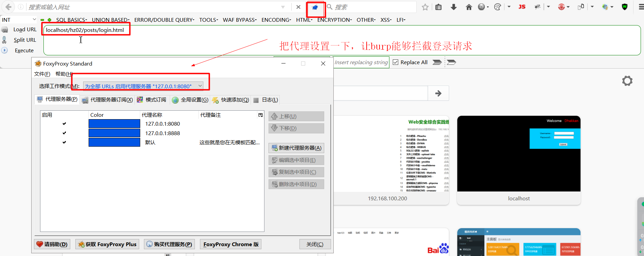Image resolution: width=644 pixels, height=256 pixels.
Task: Click the new-tab search go arrow
Action: (438, 93)
